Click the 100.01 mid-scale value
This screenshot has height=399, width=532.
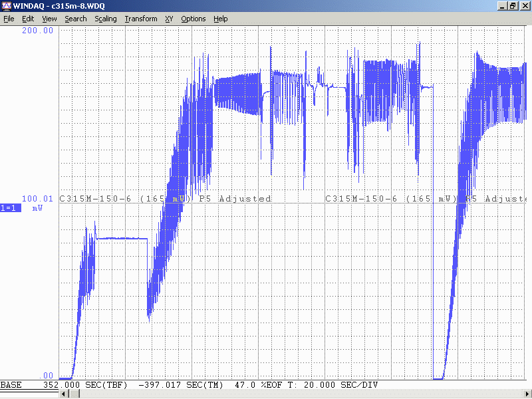(x=38, y=199)
